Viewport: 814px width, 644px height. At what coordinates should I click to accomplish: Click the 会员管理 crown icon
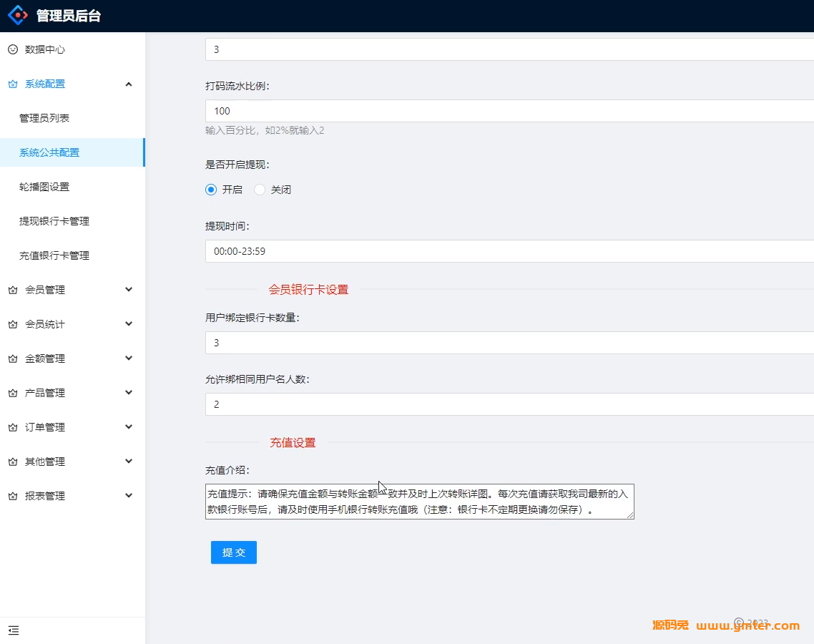(13, 290)
